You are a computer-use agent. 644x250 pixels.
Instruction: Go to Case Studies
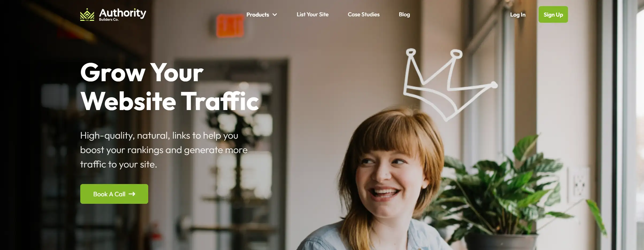click(x=364, y=14)
